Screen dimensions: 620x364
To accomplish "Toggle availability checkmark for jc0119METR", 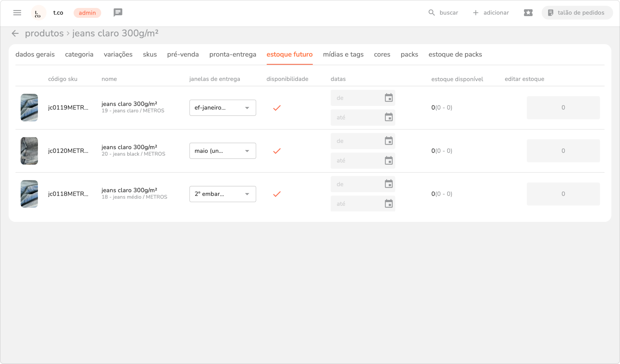I will click(277, 108).
